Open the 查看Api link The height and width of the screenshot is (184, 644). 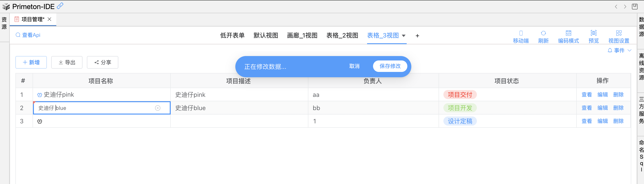28,35
